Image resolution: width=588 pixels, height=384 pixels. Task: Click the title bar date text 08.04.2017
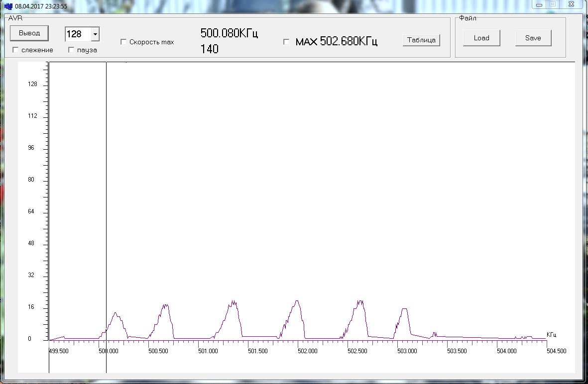click(x=30, y=6)
